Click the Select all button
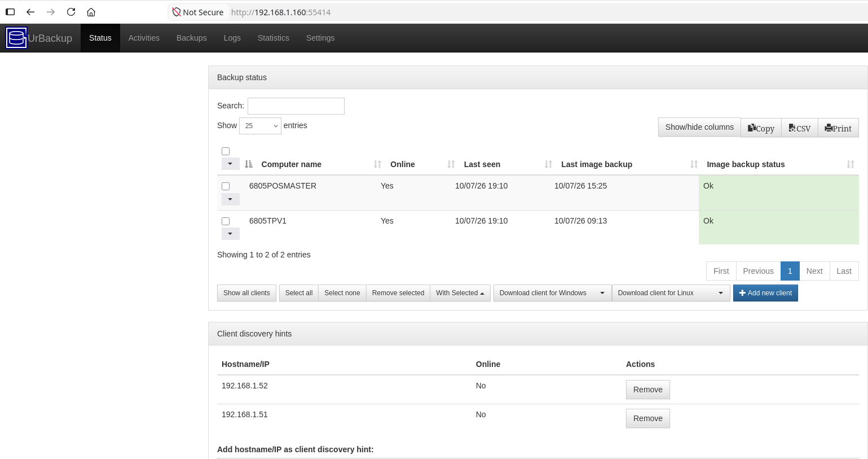The image size is (868, 459). click(299, 293)
